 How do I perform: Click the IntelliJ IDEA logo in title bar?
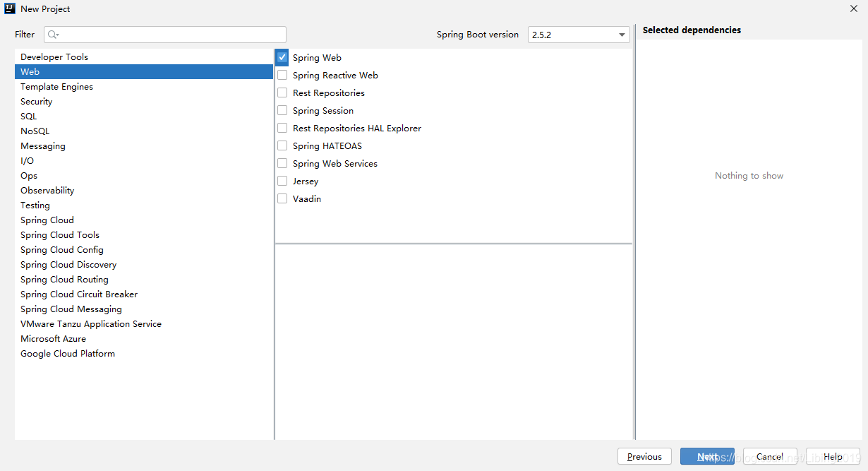point(10,8)
